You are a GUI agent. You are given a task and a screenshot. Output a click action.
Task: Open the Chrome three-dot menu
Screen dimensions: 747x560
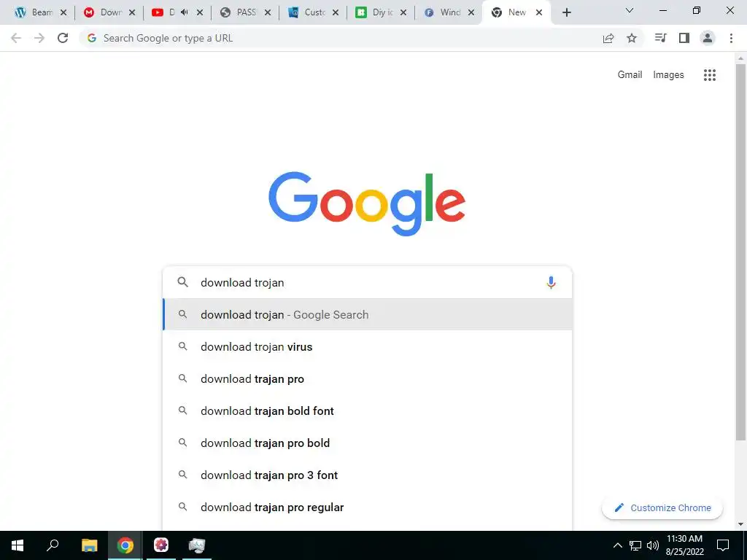coord(731,38)
